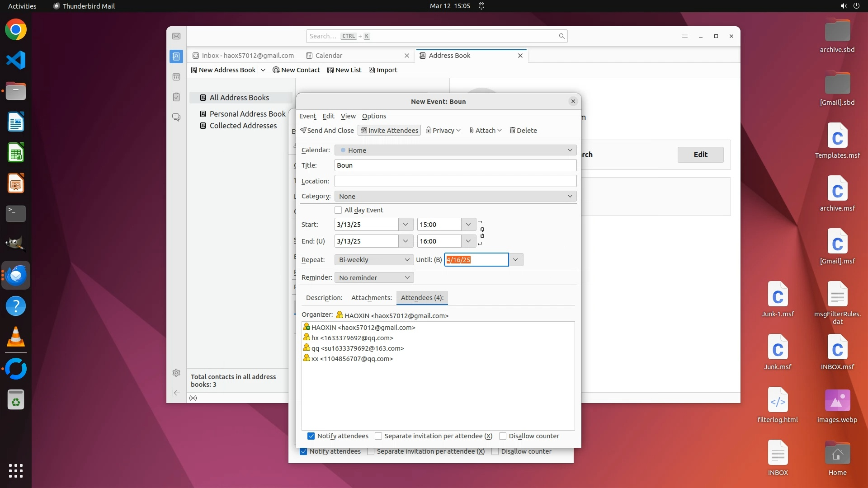The image size is (868, 488).
Task: Click the Delete event trash icon
Action: click(x=523, y=131)
